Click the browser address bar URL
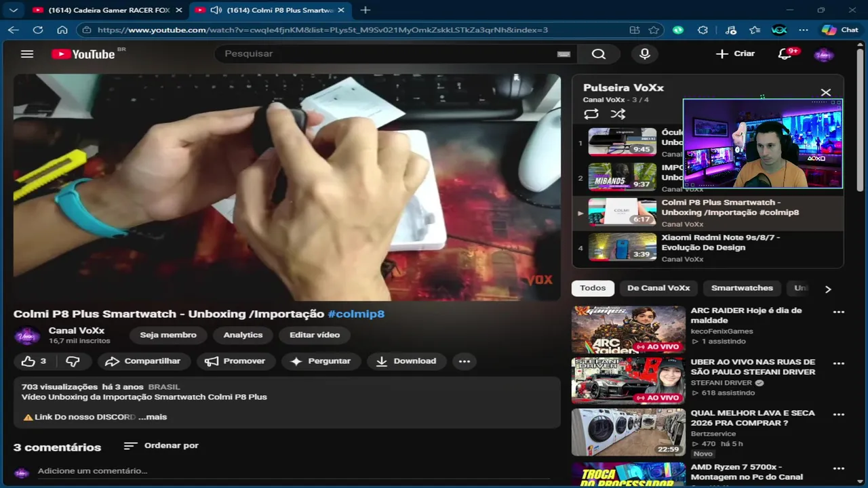The height and width of the screenshot is (488, 868). [x=322, y=30]
